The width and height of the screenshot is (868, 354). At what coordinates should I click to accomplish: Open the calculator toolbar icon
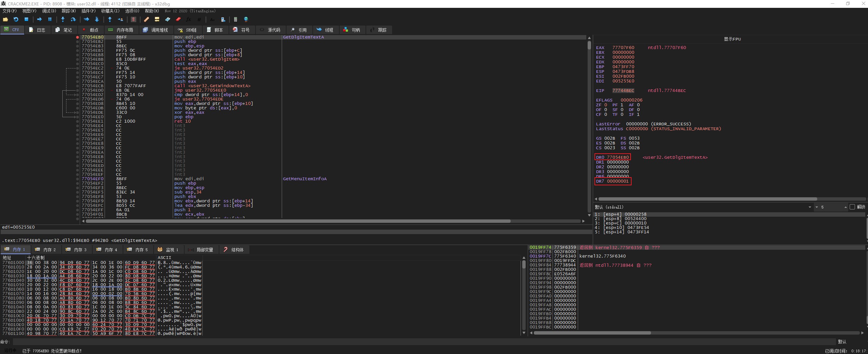point(235,19)
